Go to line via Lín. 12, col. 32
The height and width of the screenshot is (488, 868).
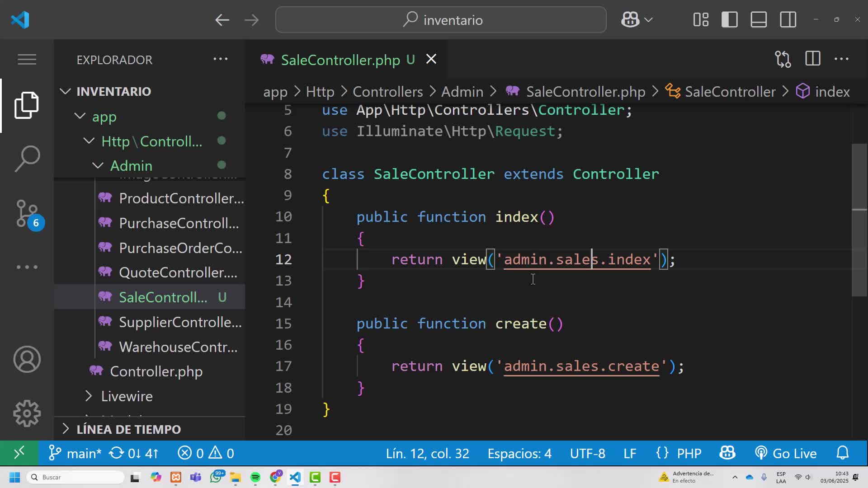click(x=427, y=453)
